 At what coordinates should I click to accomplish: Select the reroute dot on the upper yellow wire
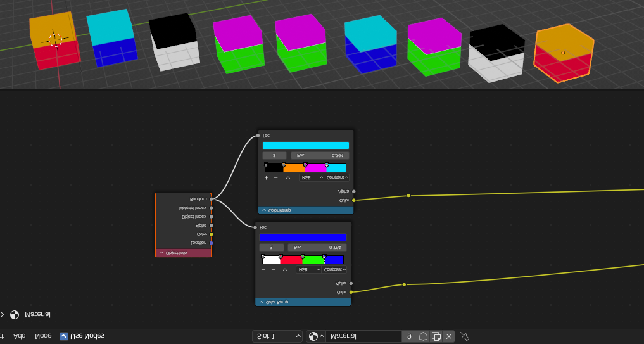408,196
